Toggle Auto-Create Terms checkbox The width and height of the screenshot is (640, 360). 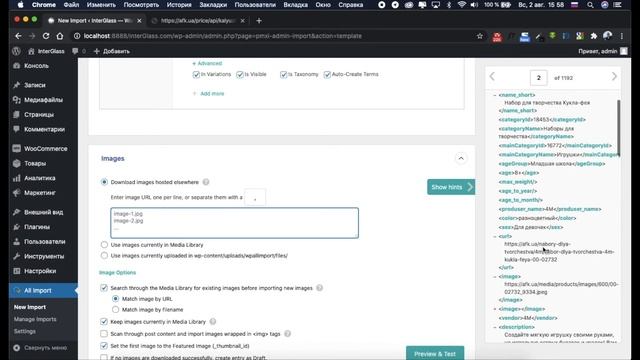click(327, 74)
